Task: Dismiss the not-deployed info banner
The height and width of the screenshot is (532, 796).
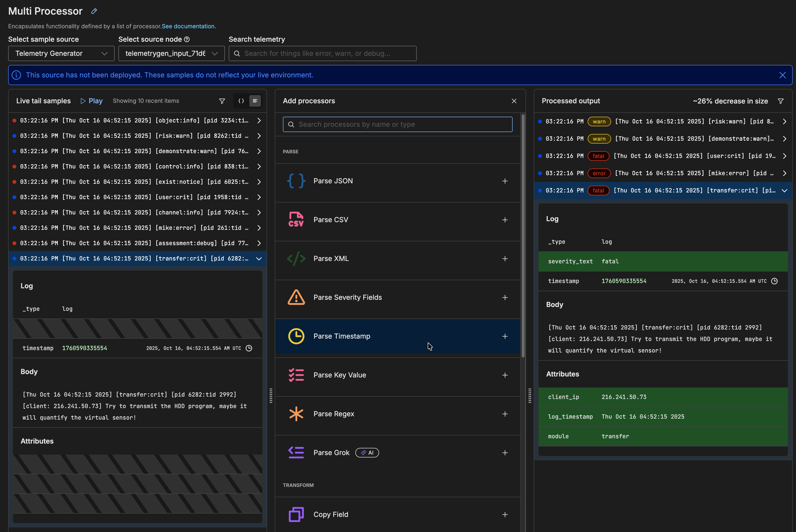Action: coord(782,75)
